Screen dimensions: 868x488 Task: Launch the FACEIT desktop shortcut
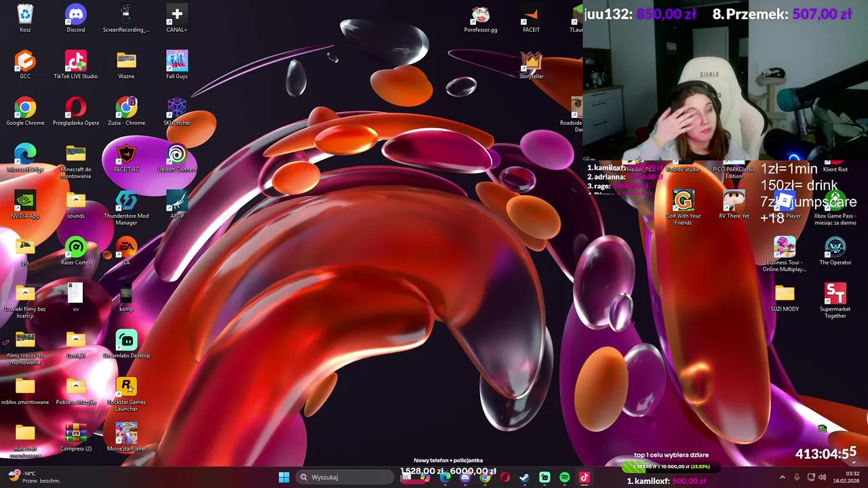(531, 18)
